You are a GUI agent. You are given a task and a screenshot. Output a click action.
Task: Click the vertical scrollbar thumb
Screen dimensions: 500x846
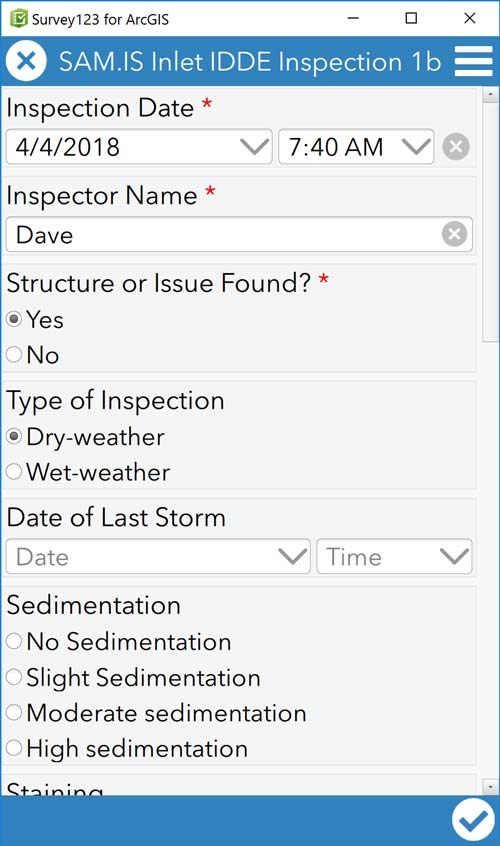pos(490,221)
